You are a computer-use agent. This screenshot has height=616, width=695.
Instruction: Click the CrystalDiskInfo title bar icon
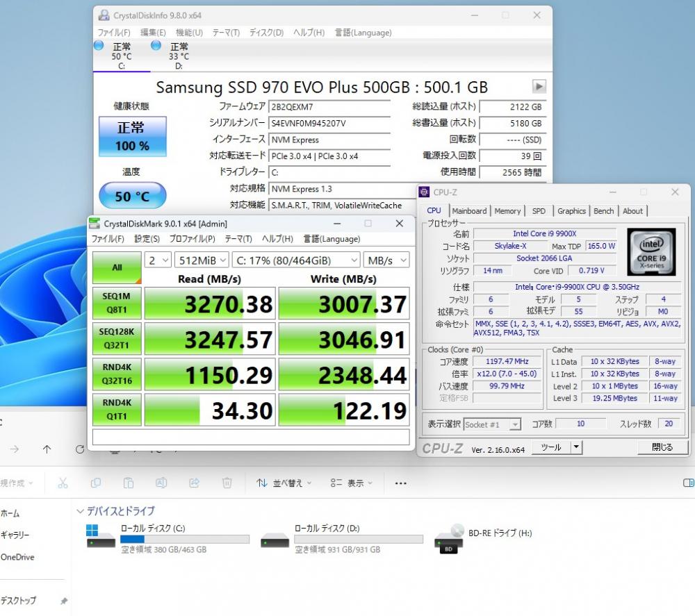[104, 15]
